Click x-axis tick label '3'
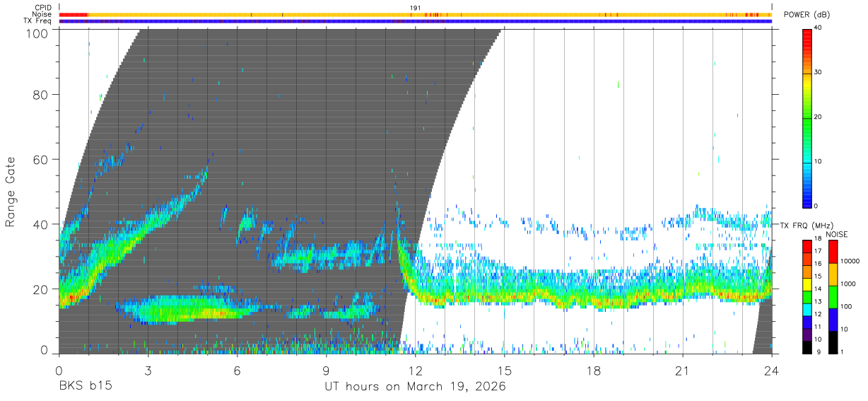Screen dimensions: 868x401 (x=148, y=371)
